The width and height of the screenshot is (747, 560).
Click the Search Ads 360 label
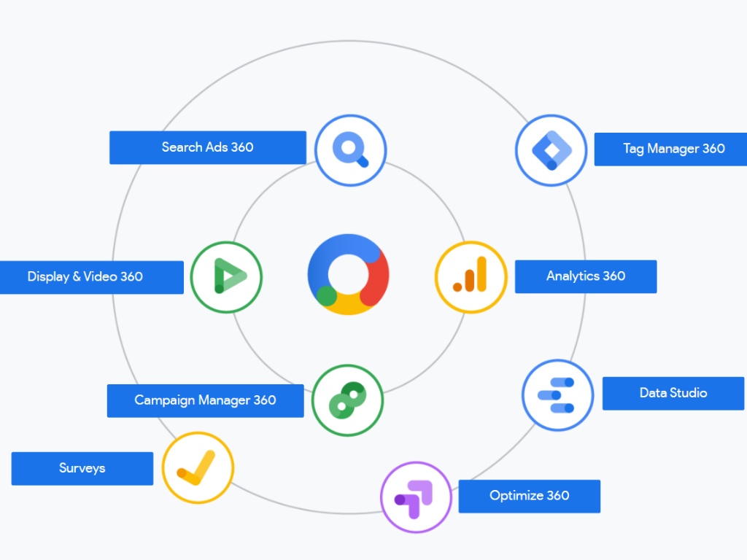[x=207, y=147]
